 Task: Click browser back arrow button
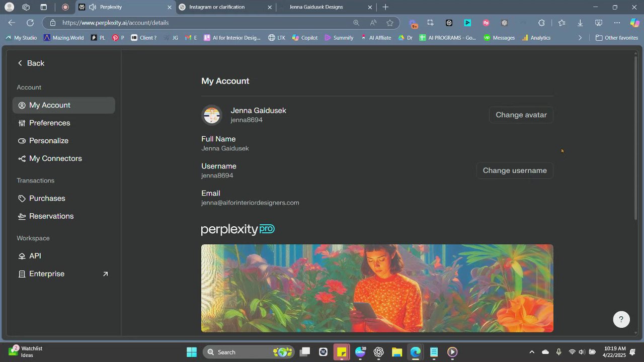coord(12,23)
